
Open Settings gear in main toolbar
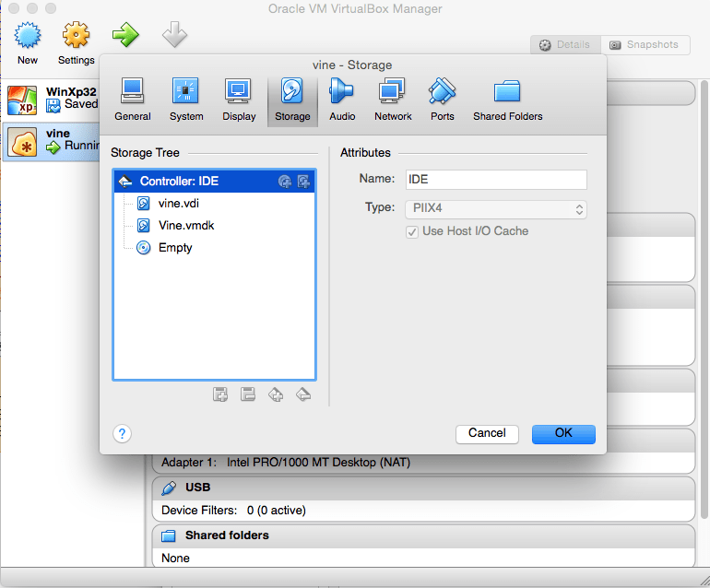coord(76,35)
